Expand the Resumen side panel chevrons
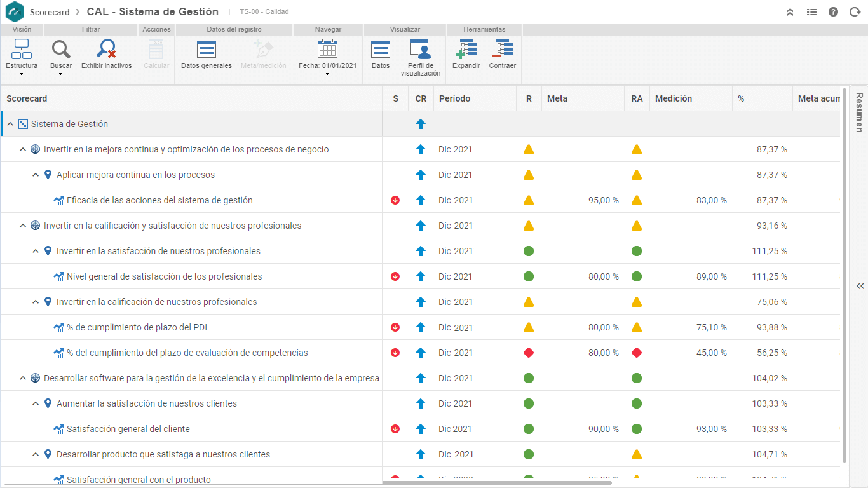Viewport: 868px width, 488px height. click(860, 286)
